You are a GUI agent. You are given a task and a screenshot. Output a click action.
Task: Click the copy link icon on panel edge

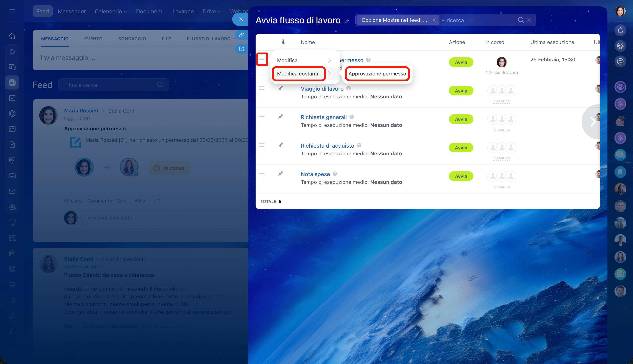tap(241, 35)
